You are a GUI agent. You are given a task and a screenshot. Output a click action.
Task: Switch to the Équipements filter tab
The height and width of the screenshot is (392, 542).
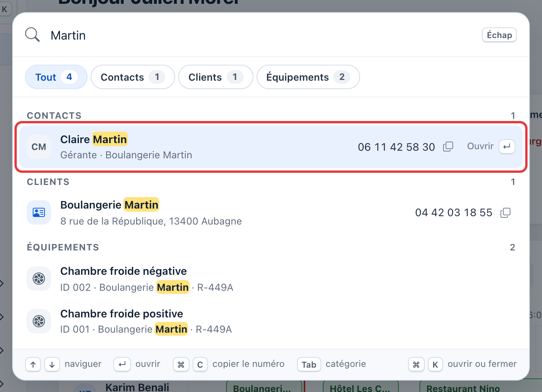pos(308,77)
